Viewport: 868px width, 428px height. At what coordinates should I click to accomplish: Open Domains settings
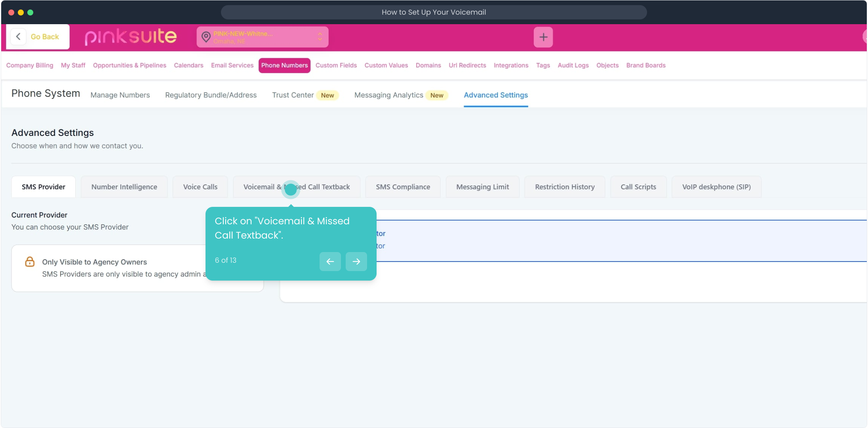(428, 65)
